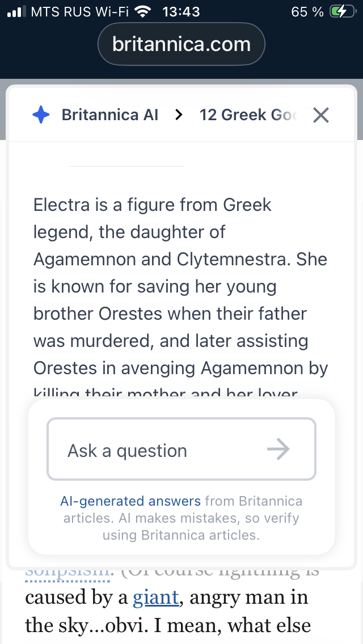Viewport: 363px width, 644px height.
Task: Tap the partially hidden solipsism link
Action: 67,571
